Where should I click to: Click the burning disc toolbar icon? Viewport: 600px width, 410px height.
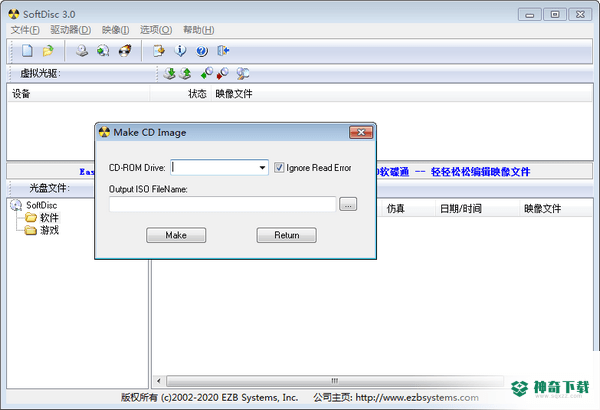tap(125, 51)
